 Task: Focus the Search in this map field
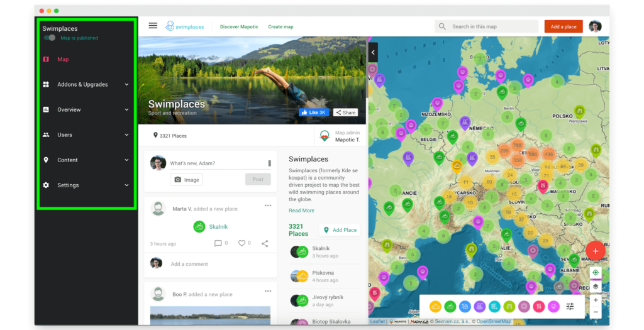[x=486, y=26]
